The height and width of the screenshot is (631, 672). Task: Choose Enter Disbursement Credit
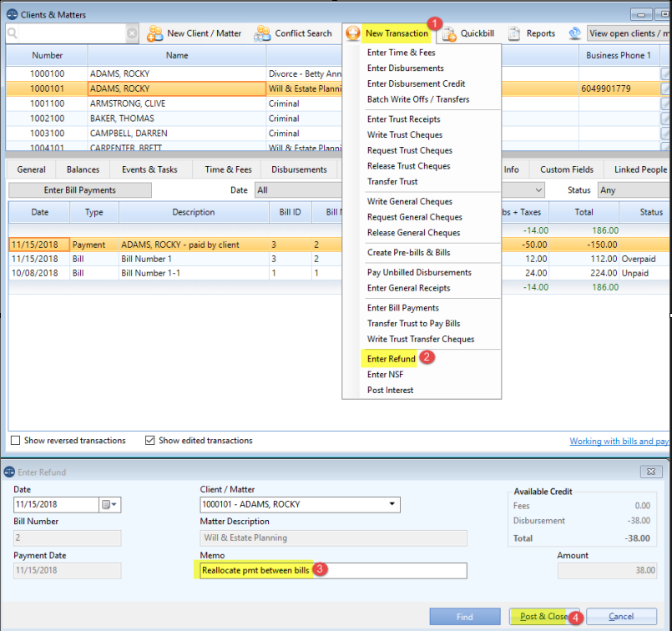416,83
